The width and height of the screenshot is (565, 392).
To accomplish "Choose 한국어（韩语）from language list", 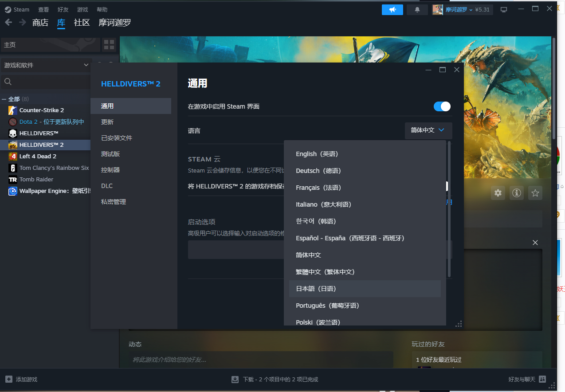I will pyautogui.click(x=365, y=221).
